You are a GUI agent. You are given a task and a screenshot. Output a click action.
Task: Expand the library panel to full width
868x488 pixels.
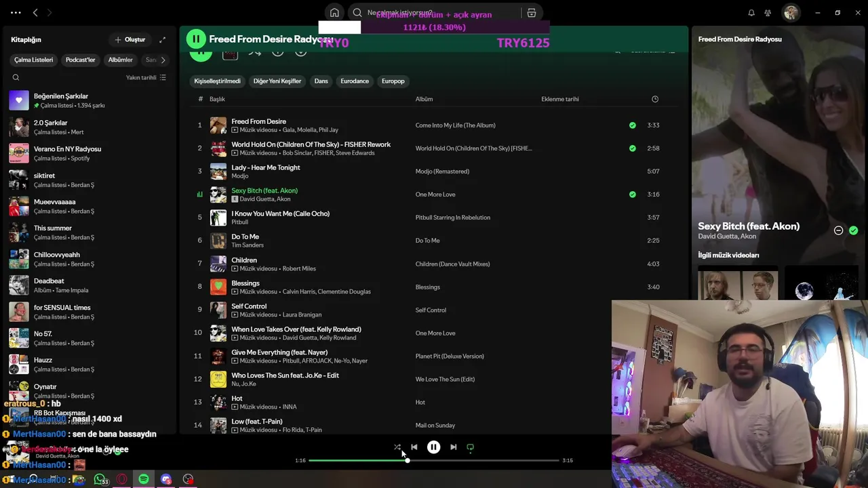[x=162, y=39]
